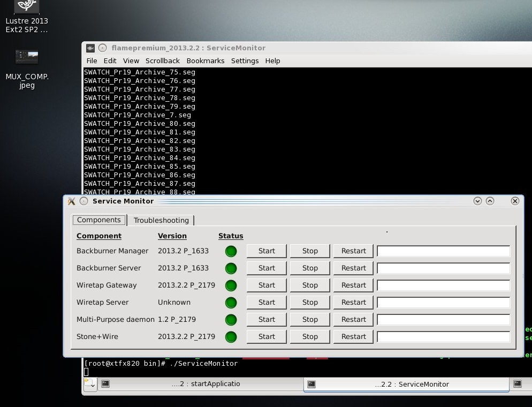Select the ServiceMonitor terminal tab

point(406,385)
